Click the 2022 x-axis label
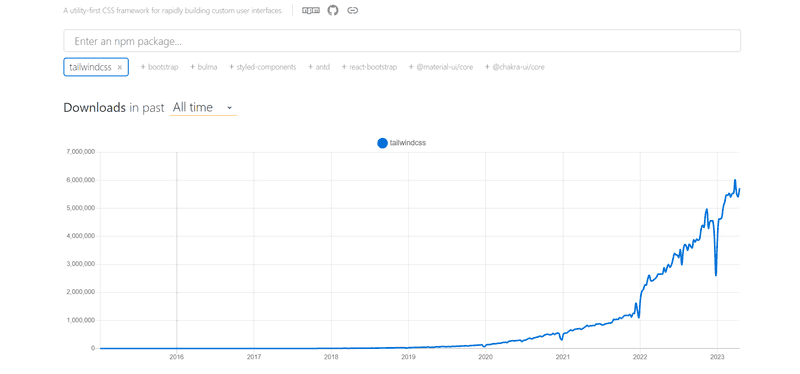Screen dimensions: 800x374 click(640, 357)
